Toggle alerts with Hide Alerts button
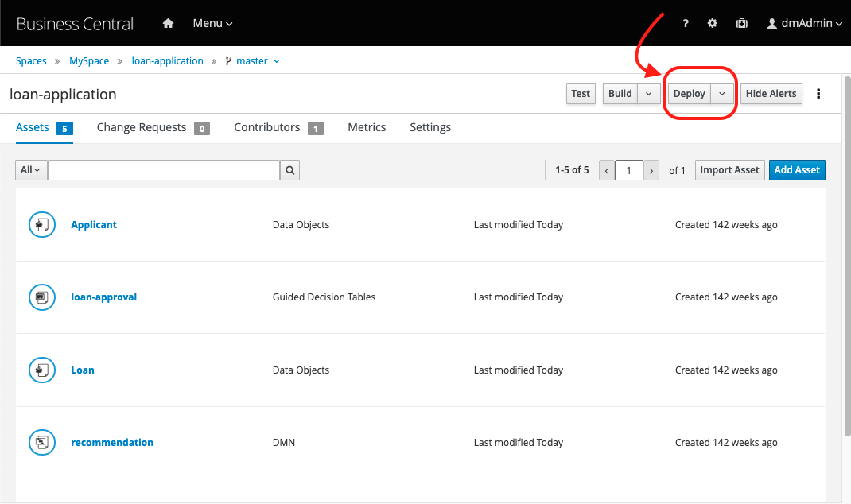The image size is (851, 504). tap(771, 94)
